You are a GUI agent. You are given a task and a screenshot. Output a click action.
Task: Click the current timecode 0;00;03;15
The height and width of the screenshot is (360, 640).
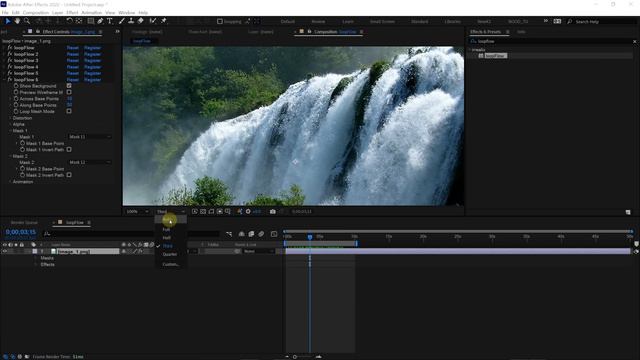[20, 232]
